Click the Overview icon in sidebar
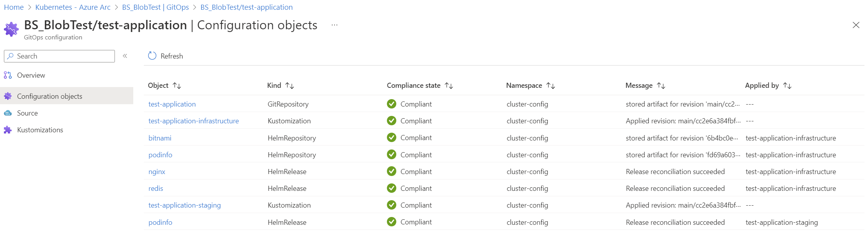 click(x=8, y=75)
